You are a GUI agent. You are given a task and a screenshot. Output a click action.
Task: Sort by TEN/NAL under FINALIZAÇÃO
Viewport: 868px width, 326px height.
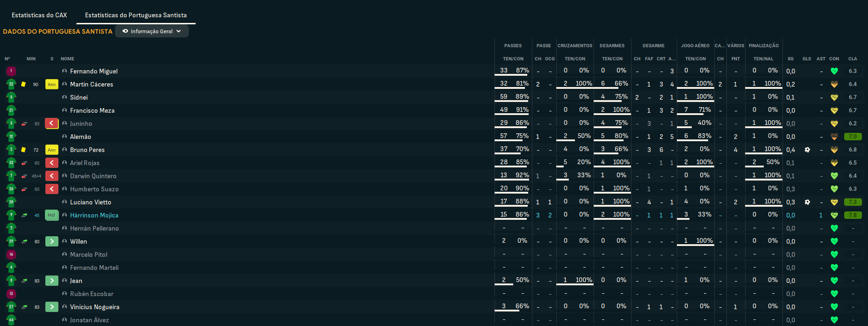tap(763, 59)
